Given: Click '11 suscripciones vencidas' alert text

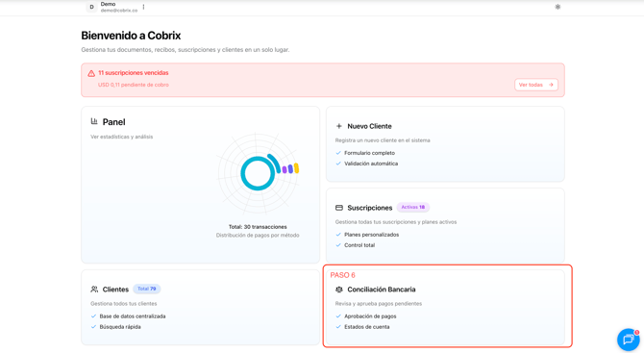Looking at the screenshot, I should [x=133, y=73].
